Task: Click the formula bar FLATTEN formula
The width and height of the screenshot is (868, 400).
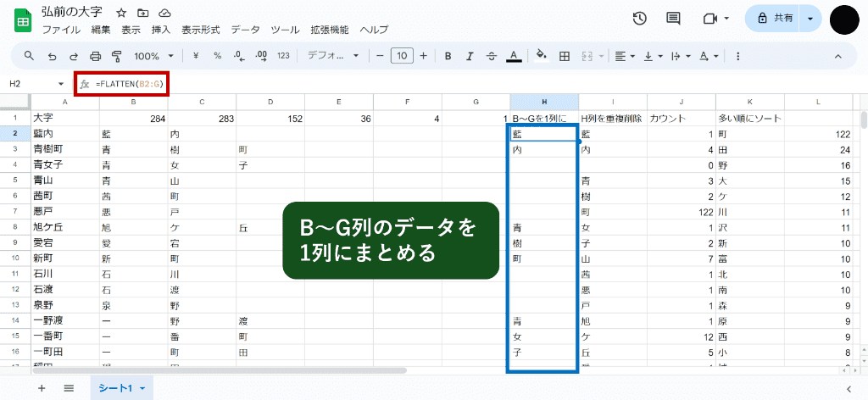Action: [131, 84]
